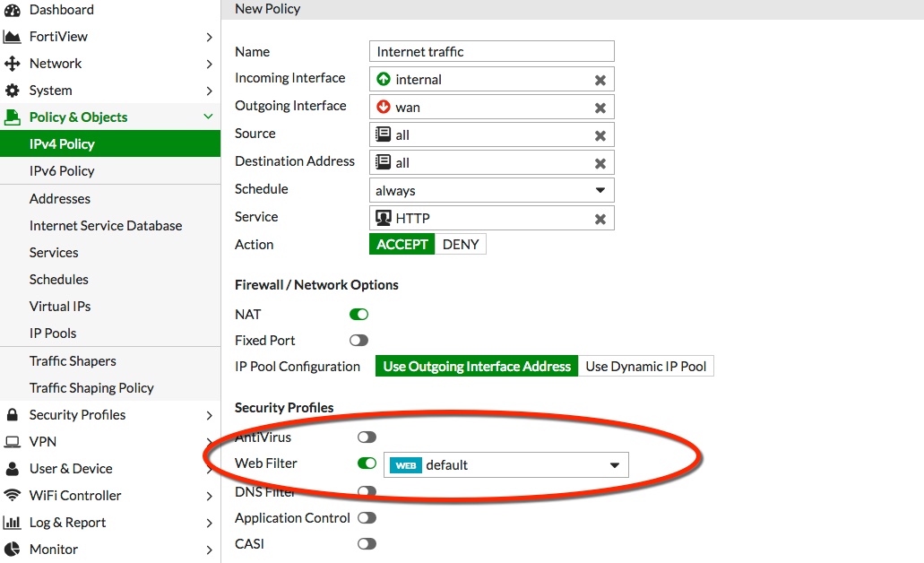The height and width of the screenshot is (563, 924).
Task: Select Use Dynamic IP Pool
Action: coord(646,366)
